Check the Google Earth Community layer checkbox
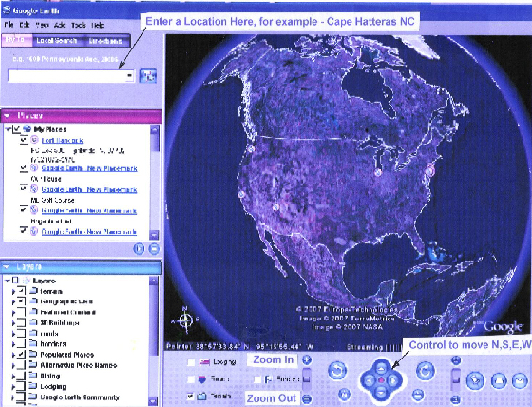This screenshot has height=407, width=532. coord(21,397)
